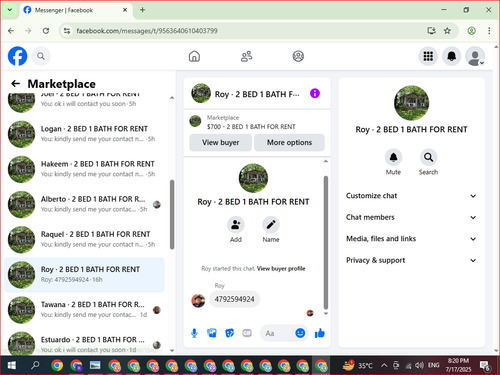Open site information icon in address bar
This screenshot has height=375, width=500.
[x=67, y=31]
